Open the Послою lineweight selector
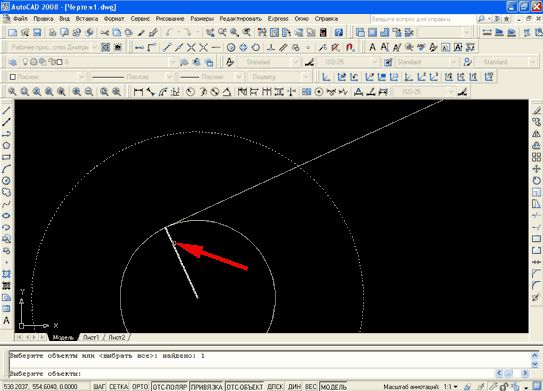The width and height of the screenshot is (543, 391). click(x=211, y=77)
